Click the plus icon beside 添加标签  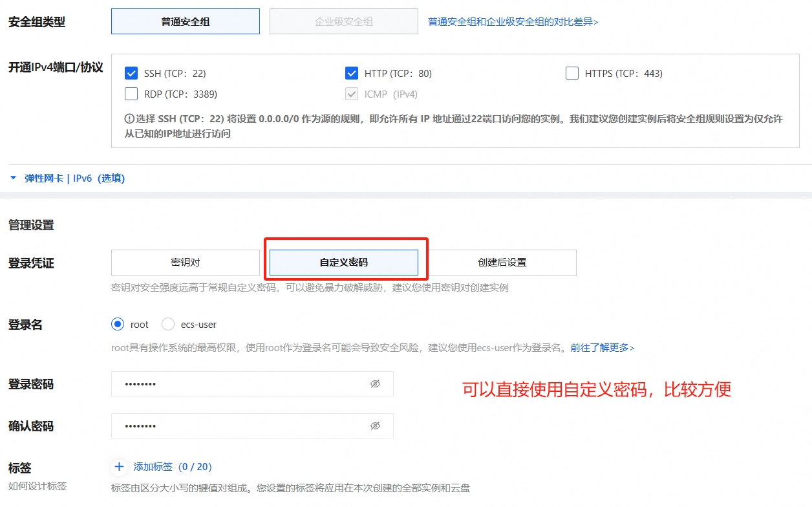119,467
